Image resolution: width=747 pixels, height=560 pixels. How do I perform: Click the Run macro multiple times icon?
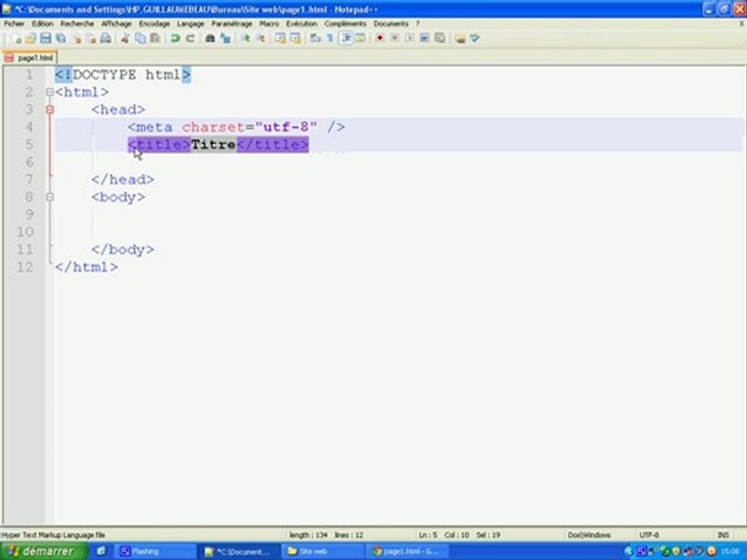point(425,39)
